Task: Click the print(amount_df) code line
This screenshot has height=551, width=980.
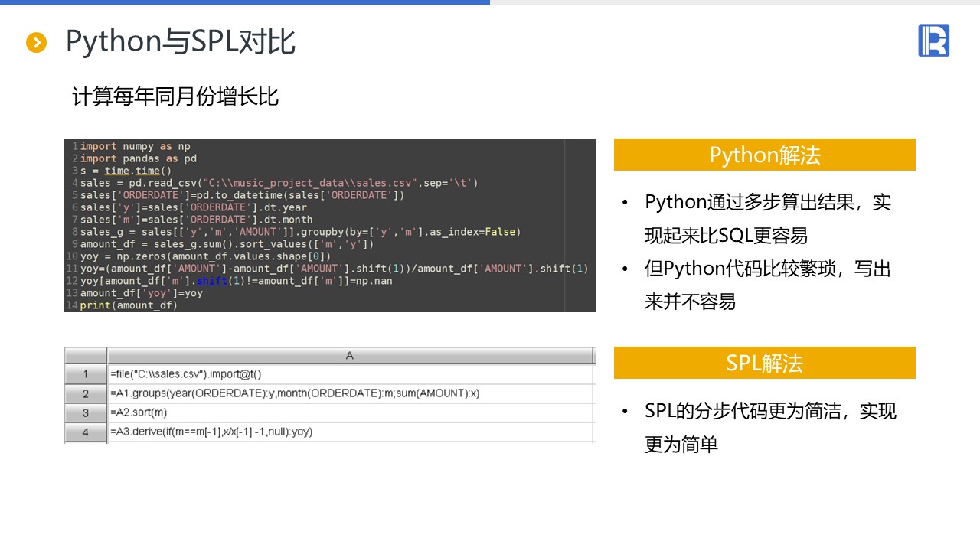Action: tap(129, 305)
